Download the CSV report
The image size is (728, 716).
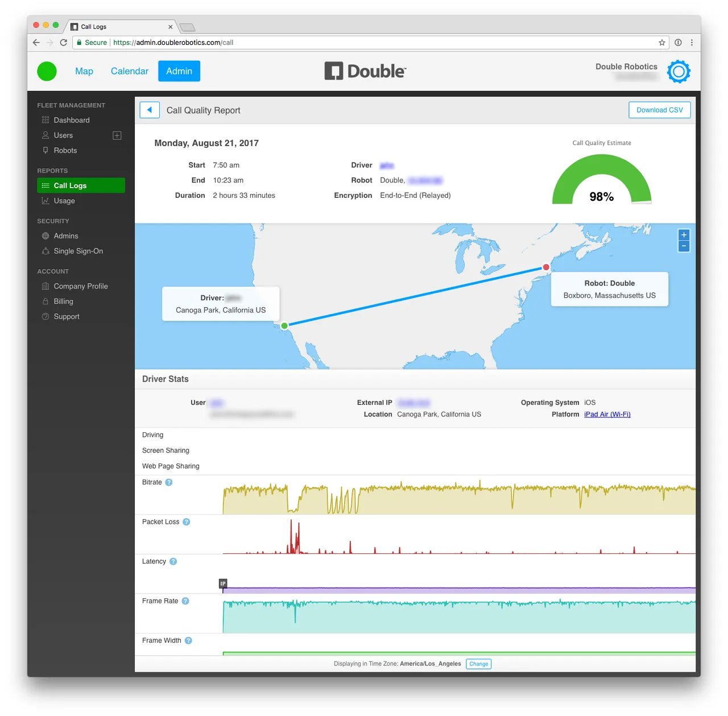(660, 110)
